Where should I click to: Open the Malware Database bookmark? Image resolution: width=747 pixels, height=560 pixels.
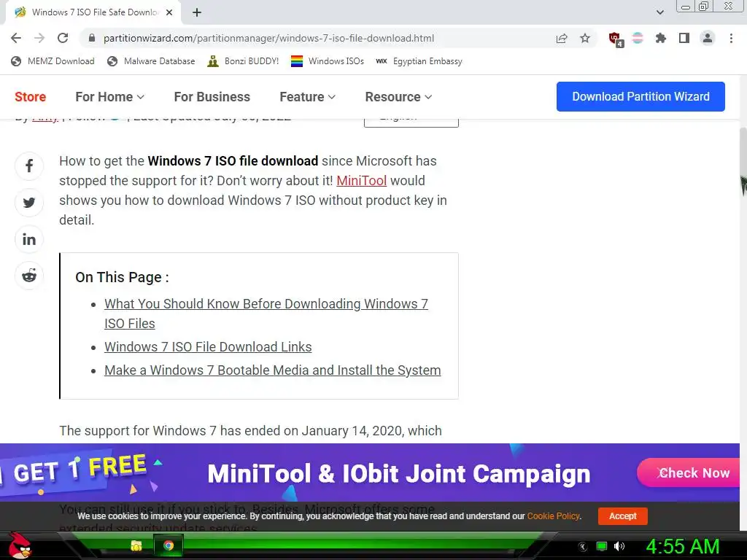tap(152, 61)
